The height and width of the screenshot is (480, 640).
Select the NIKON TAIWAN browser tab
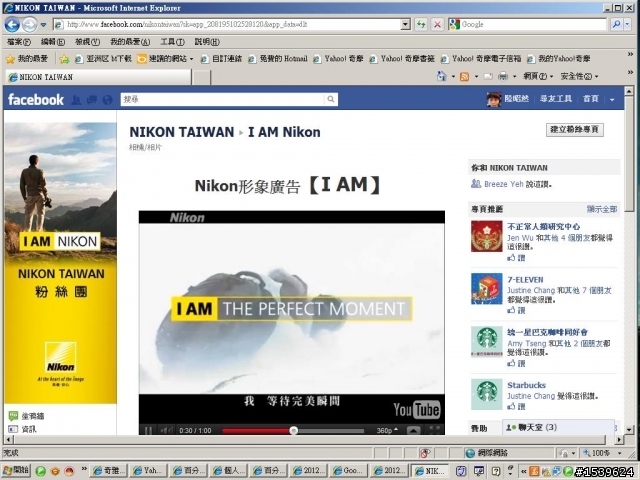98,77
